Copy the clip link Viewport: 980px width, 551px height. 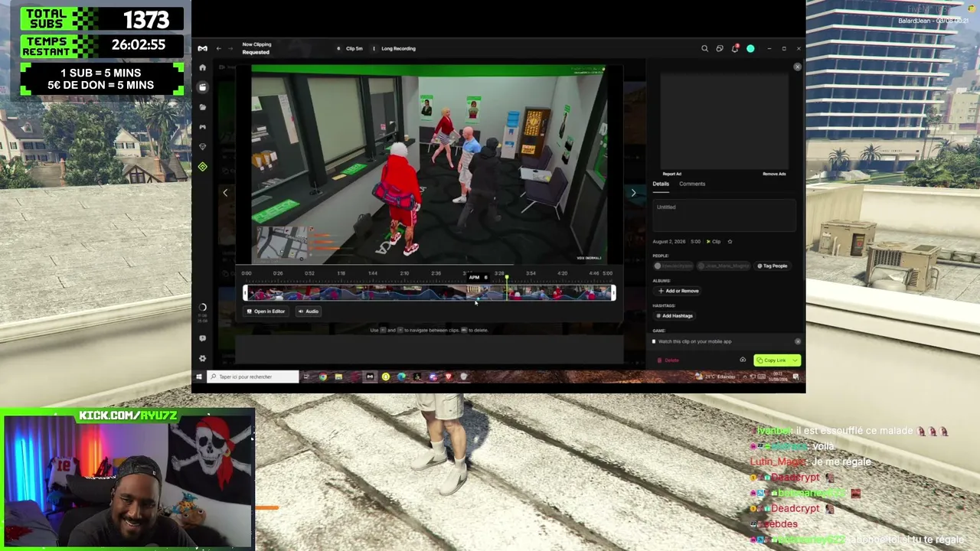click(772, 360)
